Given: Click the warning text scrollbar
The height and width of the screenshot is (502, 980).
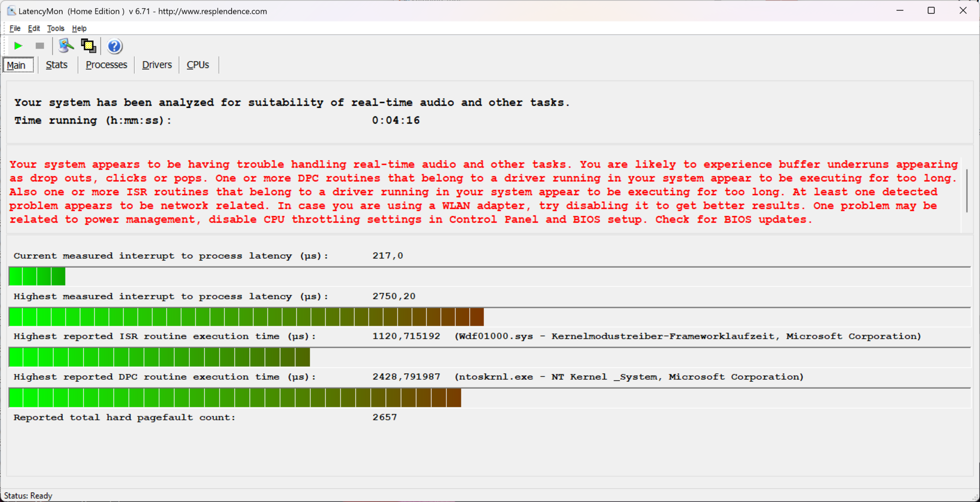Looking at the screenshot, I should click(967, 192).
